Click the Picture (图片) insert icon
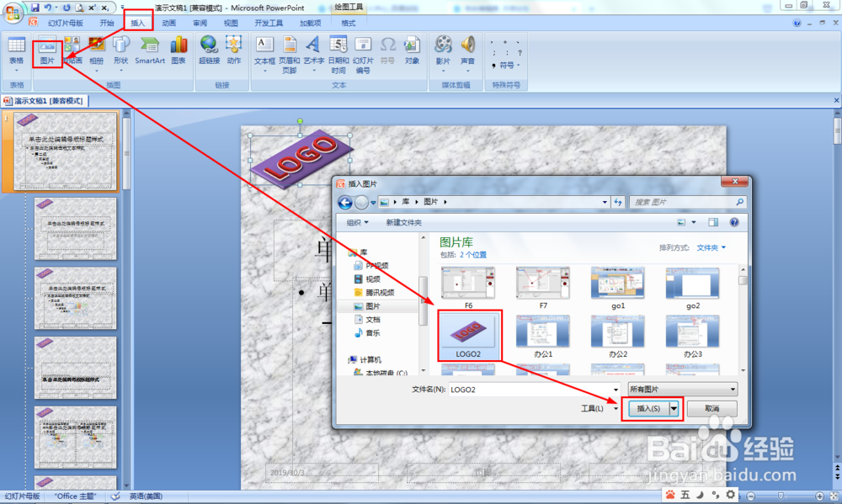The width and height of the screenshot is (842, 504). [47, 51]
